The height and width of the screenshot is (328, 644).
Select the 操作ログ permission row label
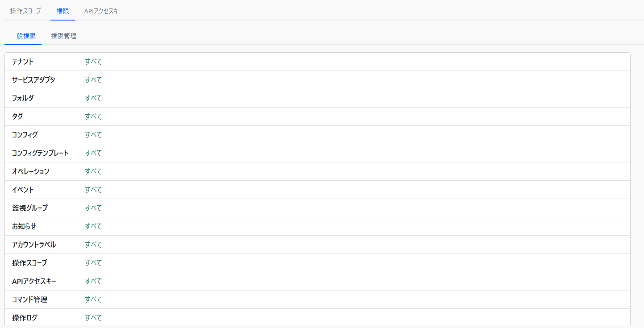(25, 318)
